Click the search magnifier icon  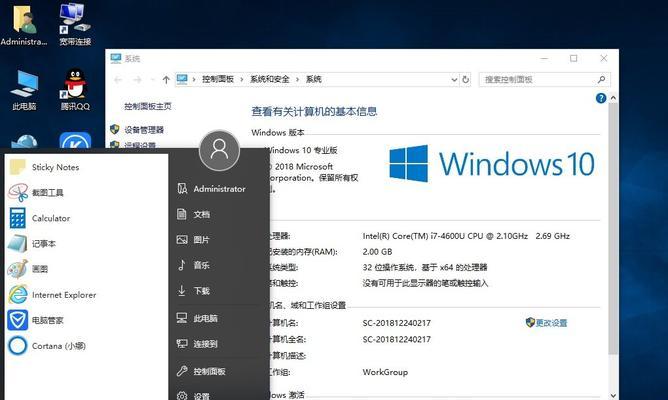(601, 80)
